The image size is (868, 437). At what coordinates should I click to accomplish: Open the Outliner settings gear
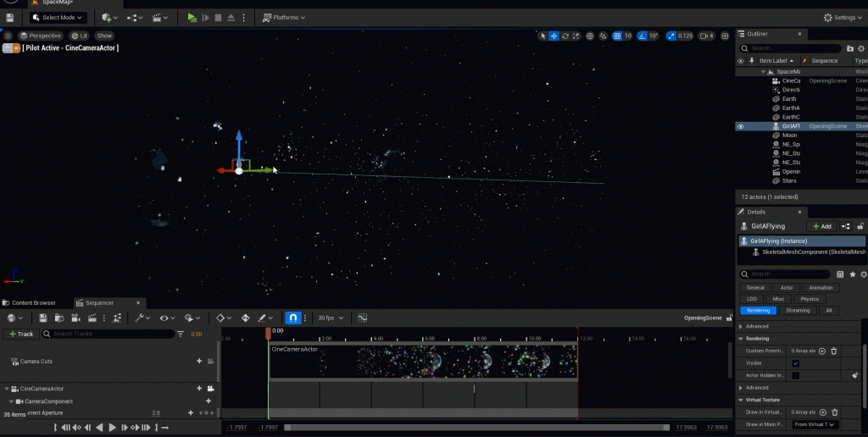point(862,48)
